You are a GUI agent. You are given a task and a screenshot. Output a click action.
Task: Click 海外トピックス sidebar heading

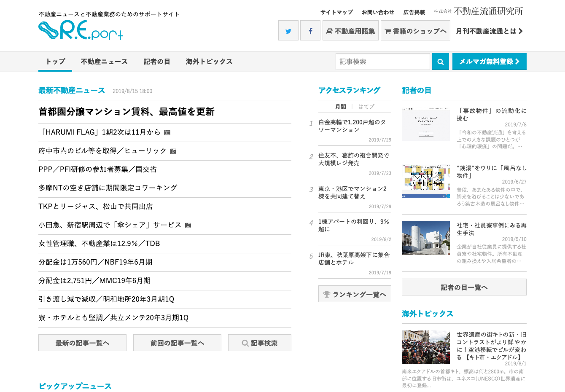coord(428,314)
